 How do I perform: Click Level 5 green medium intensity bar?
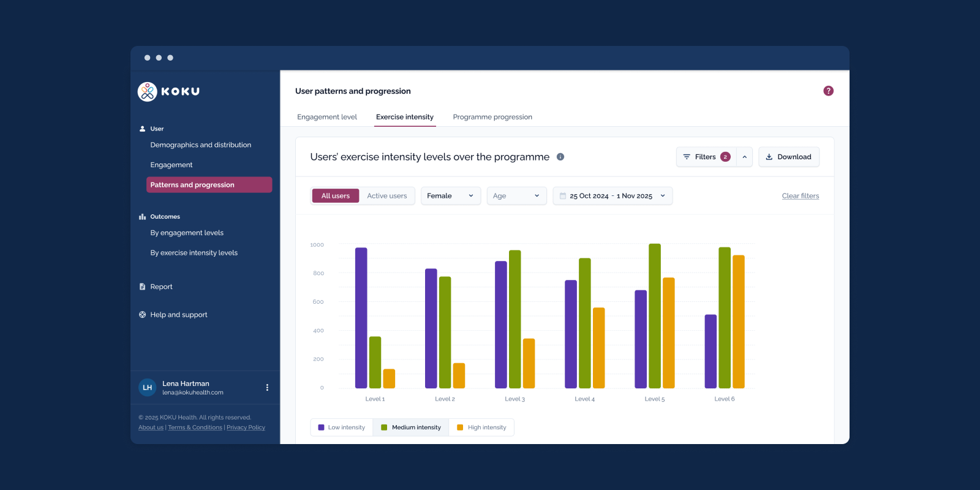pyautogui.click(x=655, y=316)
